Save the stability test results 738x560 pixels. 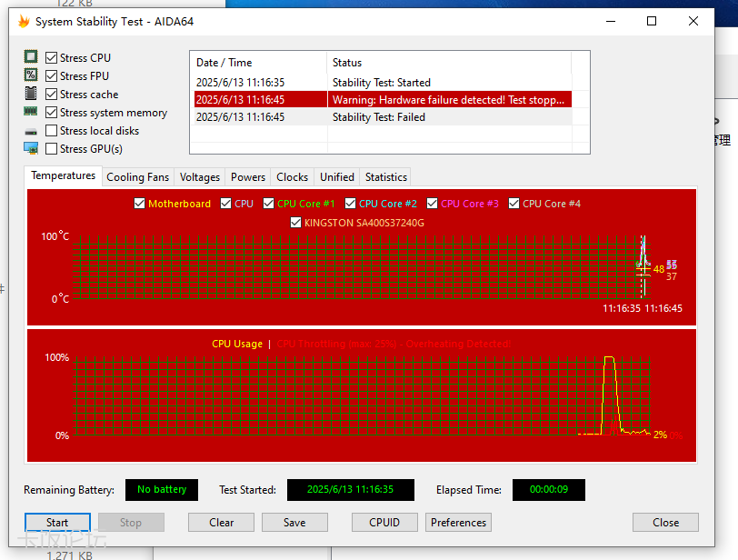[294, 523]
